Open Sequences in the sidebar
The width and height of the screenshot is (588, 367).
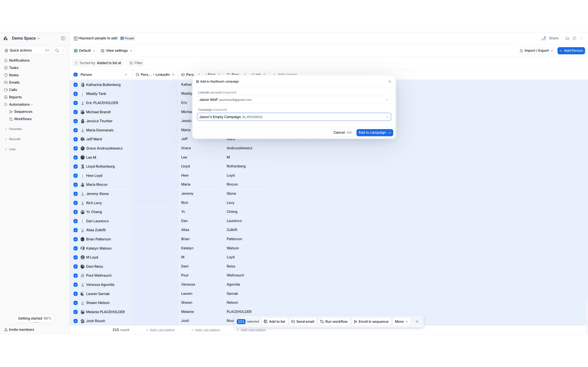pos(23,112)
